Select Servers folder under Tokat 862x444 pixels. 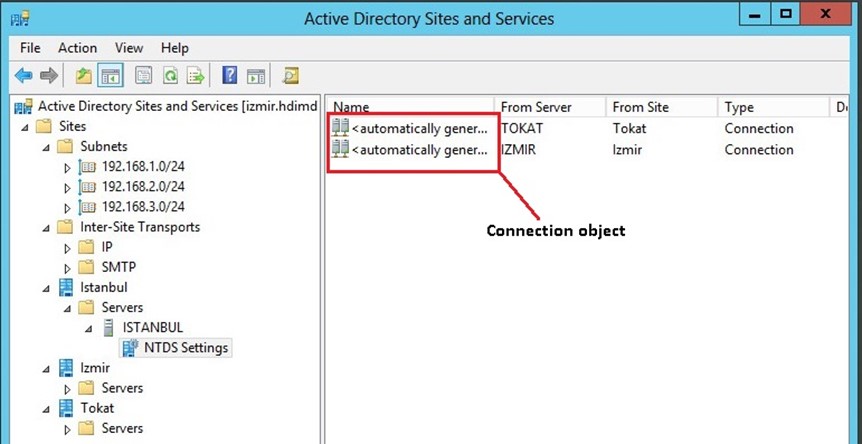[x=122, y=428]
